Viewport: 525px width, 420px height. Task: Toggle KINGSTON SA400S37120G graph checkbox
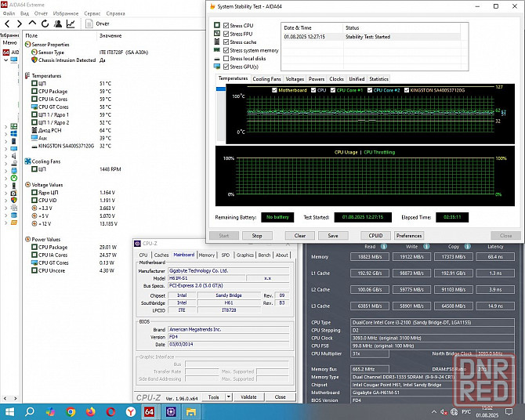pyautogui.click(x=407, y=90)
